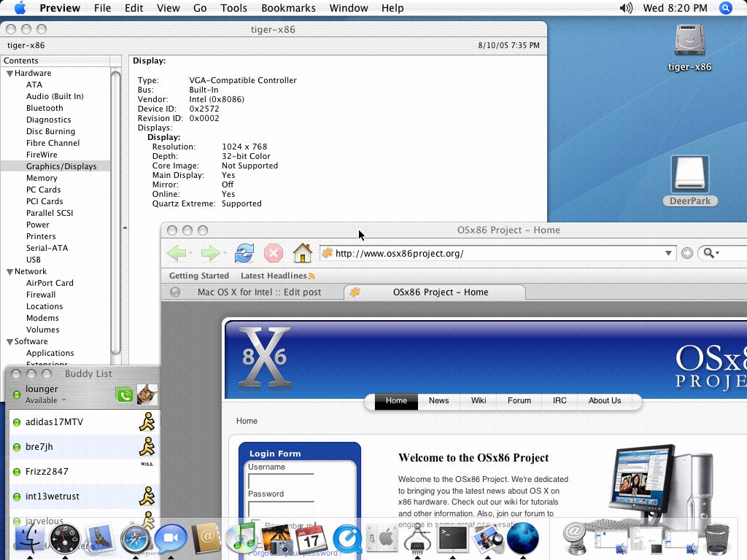747x560 pixels.
Task: Open the Trash in the Dock
Action: [716, 539]
